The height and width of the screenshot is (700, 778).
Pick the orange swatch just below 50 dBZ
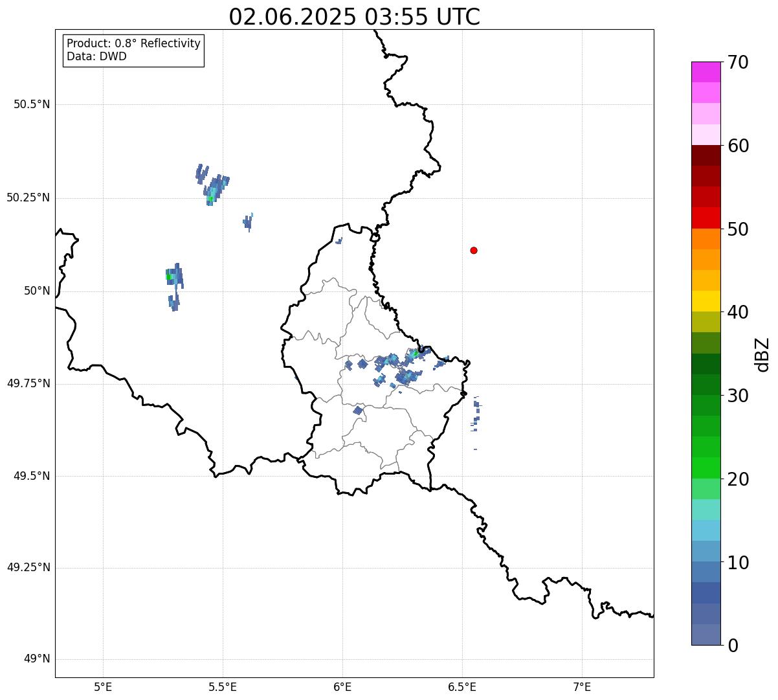[x=706, y=239]
